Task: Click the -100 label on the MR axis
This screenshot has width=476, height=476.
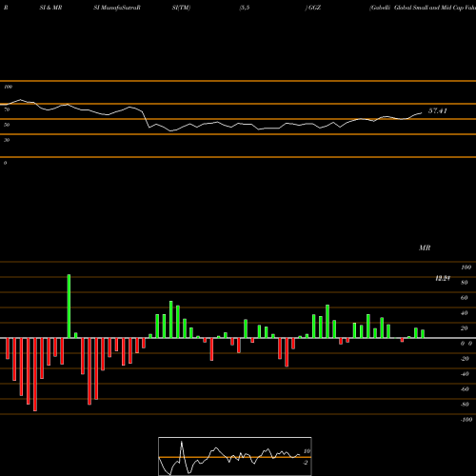Action: (x=466, y=420)
